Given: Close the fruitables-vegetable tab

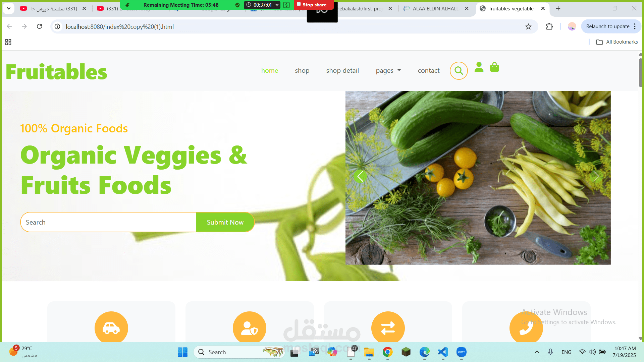Looking at the screenshot, I should [543, 8].
